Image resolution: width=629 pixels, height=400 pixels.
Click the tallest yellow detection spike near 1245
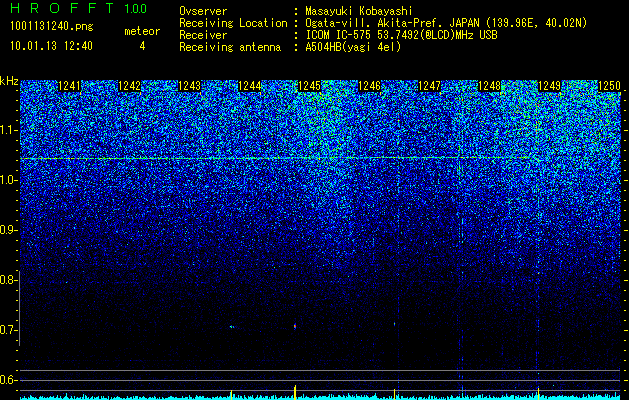295,392
